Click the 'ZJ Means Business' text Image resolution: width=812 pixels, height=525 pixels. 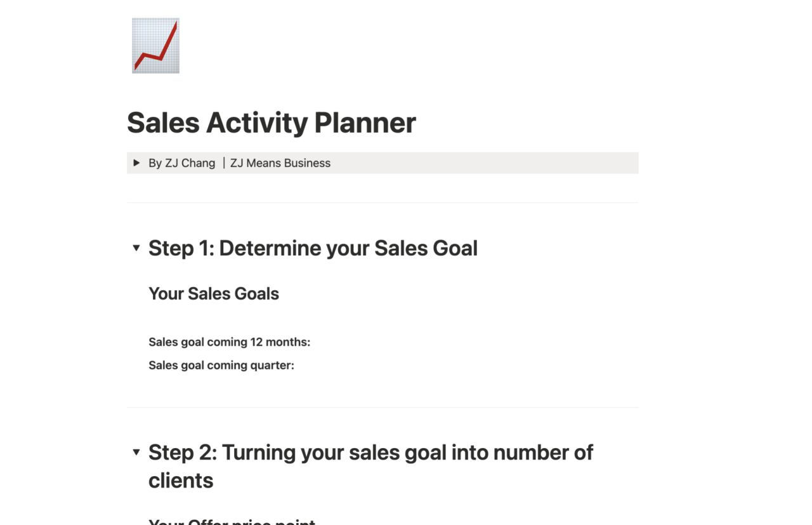coord(280,163)
